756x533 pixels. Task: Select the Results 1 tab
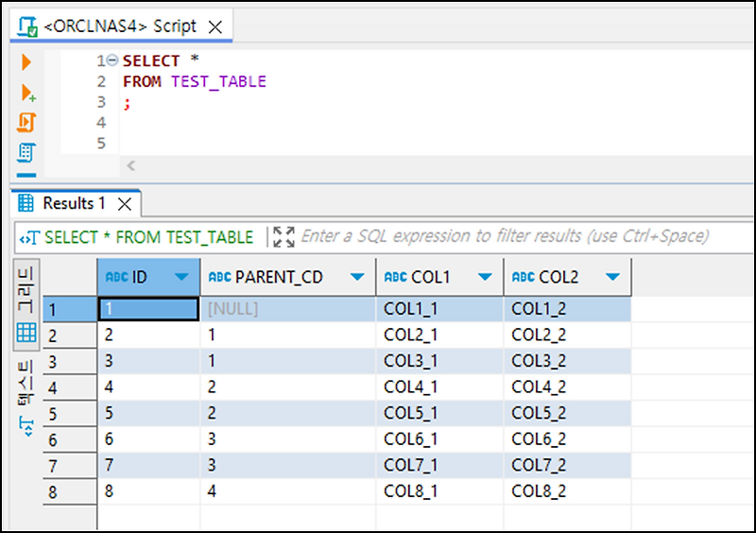pos(75,203)
